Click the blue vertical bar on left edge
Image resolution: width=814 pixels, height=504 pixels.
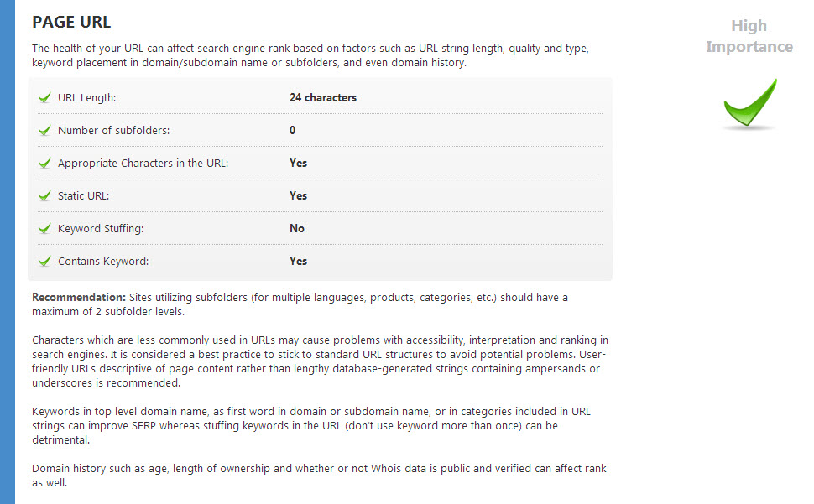click(7, 252)
